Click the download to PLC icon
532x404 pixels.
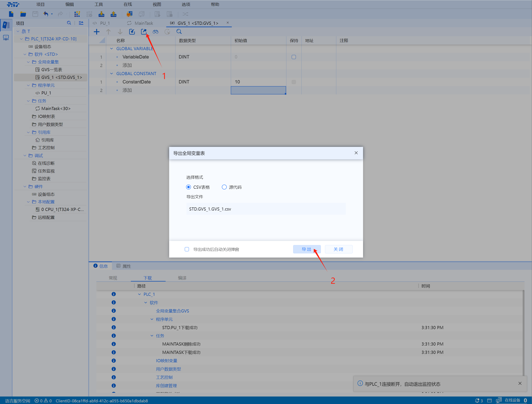coord(101,14)
